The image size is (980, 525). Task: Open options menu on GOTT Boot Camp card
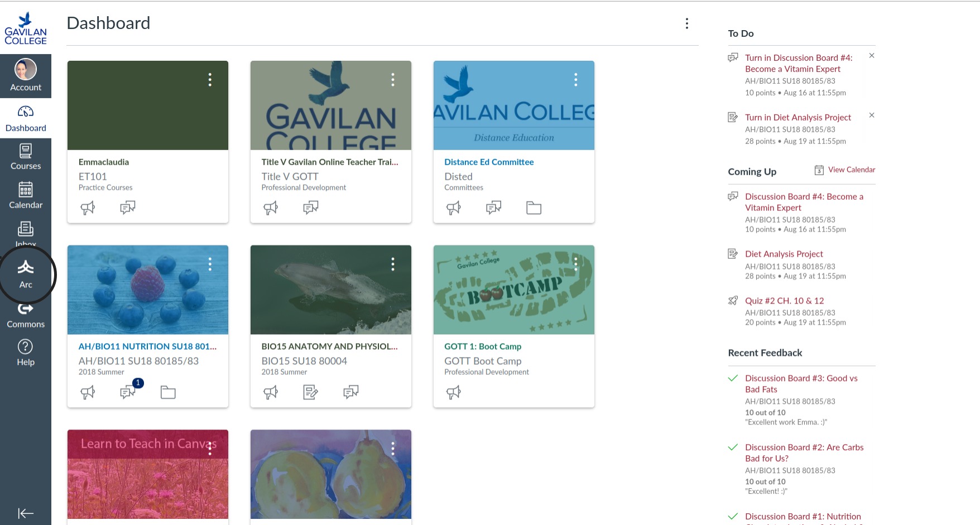(x=575, y=264)
